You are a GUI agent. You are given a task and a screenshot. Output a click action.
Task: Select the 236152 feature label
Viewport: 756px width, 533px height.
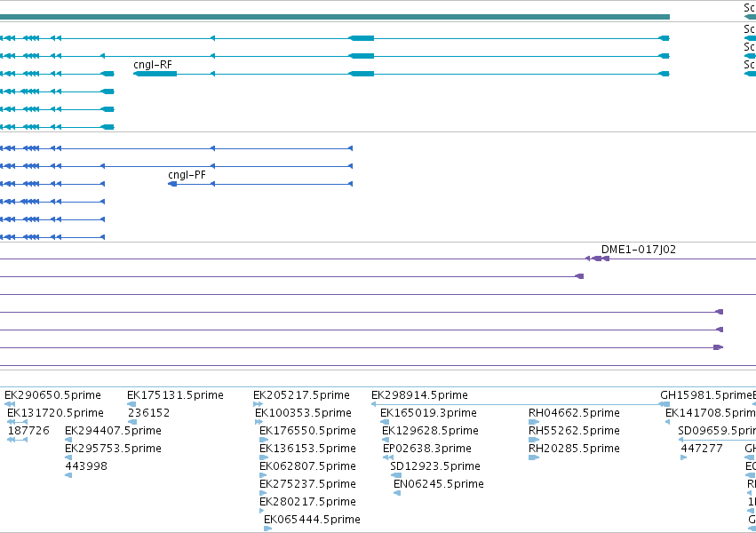(x=149, y=413)
